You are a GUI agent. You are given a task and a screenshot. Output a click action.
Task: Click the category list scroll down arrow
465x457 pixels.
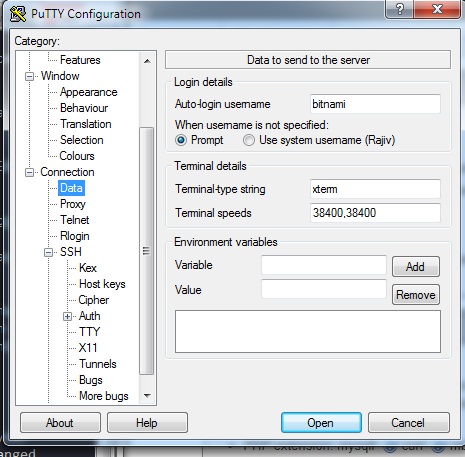pos(147,396)
